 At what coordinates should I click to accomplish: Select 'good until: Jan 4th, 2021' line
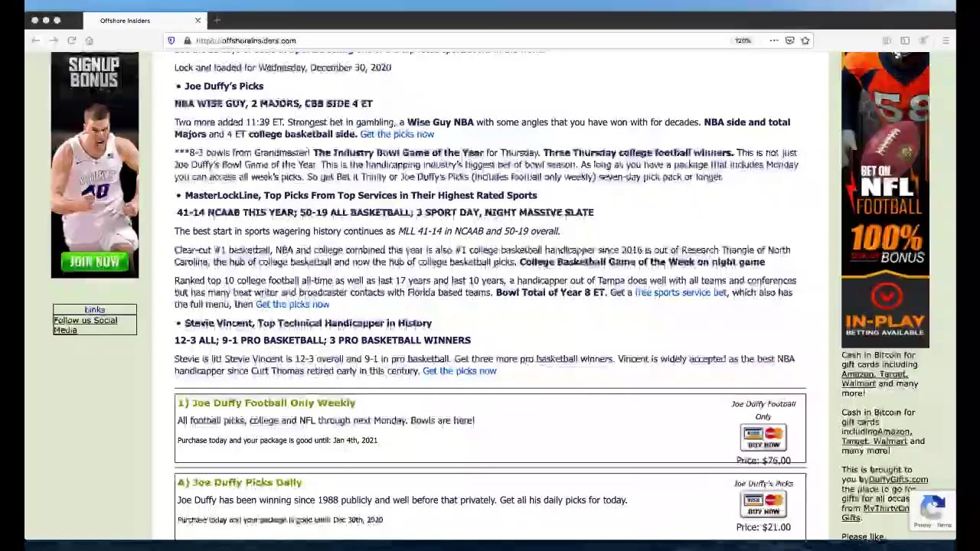click(277, 441)
